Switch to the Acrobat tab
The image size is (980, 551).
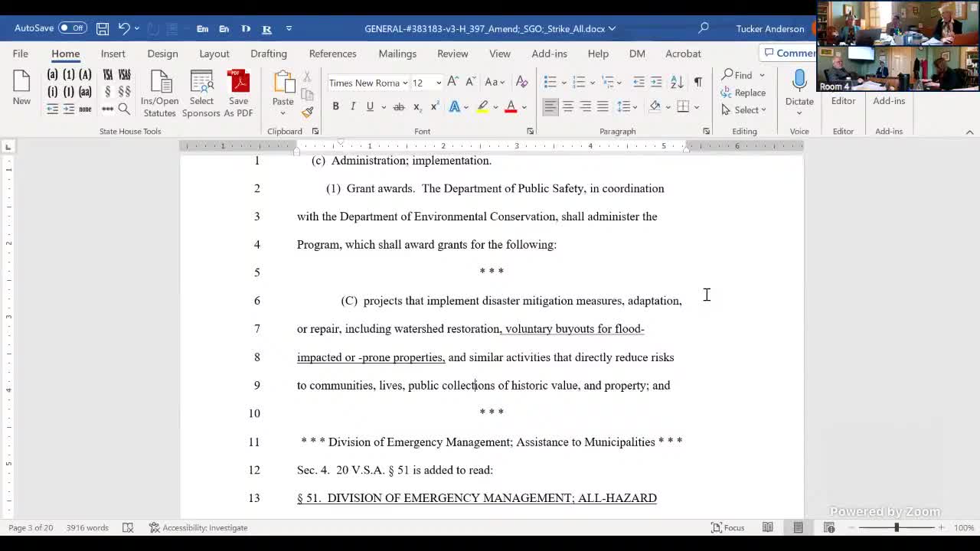pyautogui.click(x=683, y=54)
